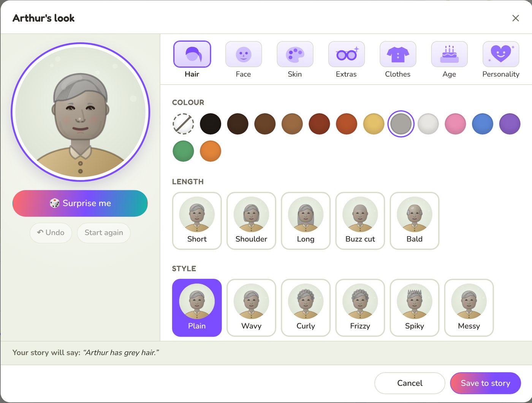Select the Plain hair style
The image size is (532, 403).
(197, 308)
